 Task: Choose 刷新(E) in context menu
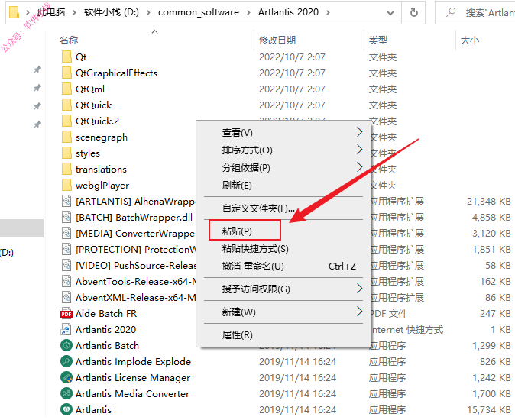[283, 186]
